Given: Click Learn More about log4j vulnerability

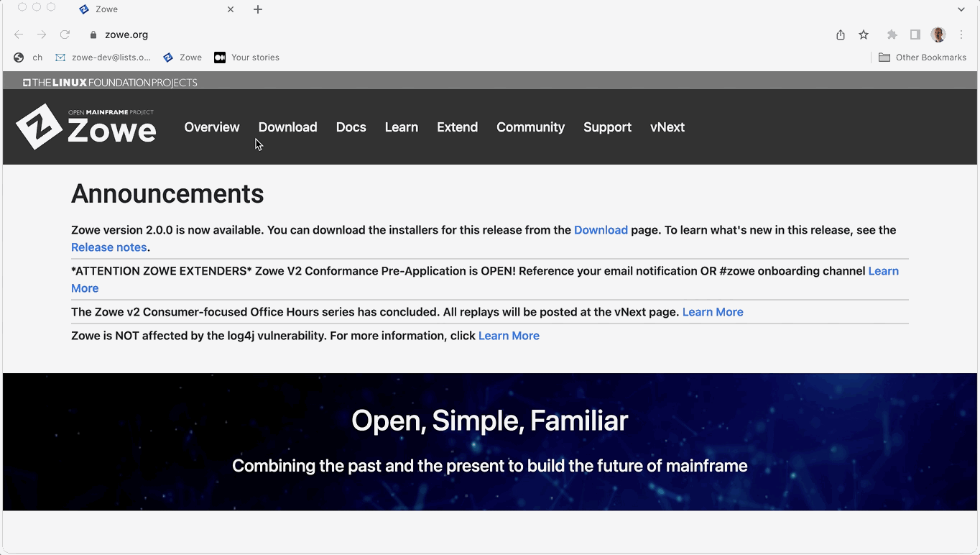Looking at the screenshot, I should [509, 336].
